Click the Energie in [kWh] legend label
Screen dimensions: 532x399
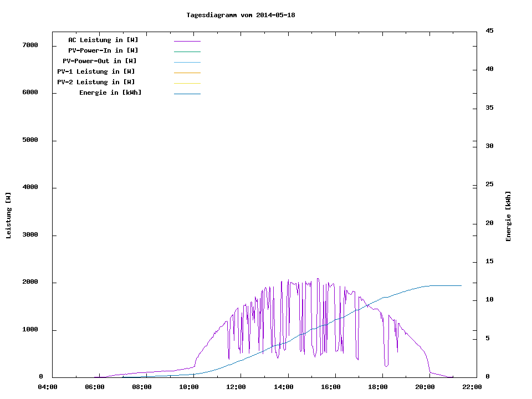tap(110, 93)
